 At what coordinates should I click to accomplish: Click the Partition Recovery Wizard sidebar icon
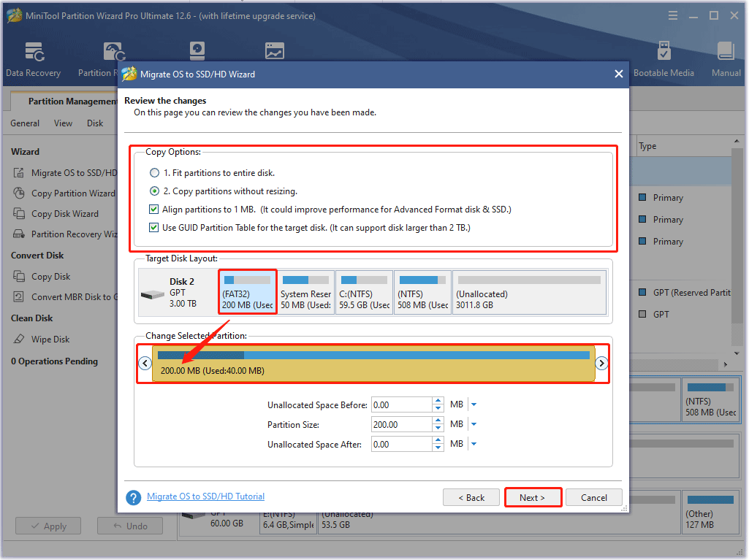pos(19,234)
